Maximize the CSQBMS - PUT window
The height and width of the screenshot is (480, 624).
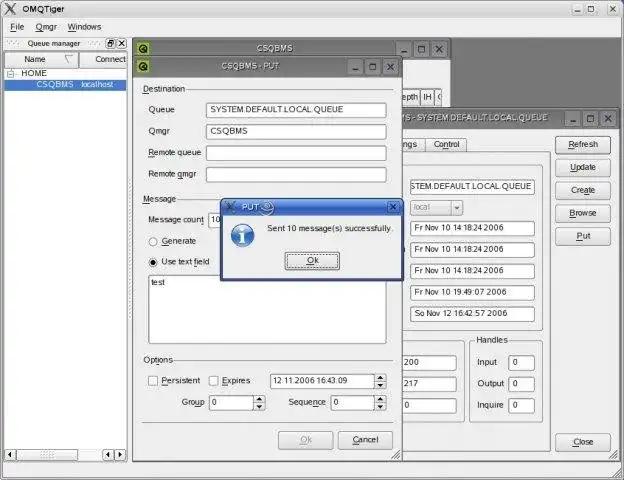coord(372,67)
